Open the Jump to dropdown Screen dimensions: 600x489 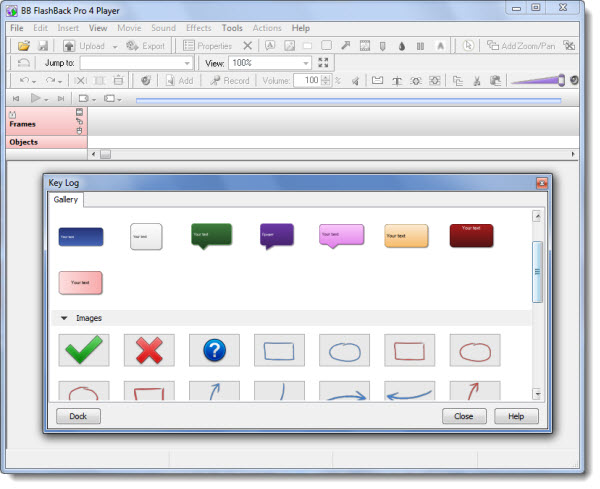186,63
